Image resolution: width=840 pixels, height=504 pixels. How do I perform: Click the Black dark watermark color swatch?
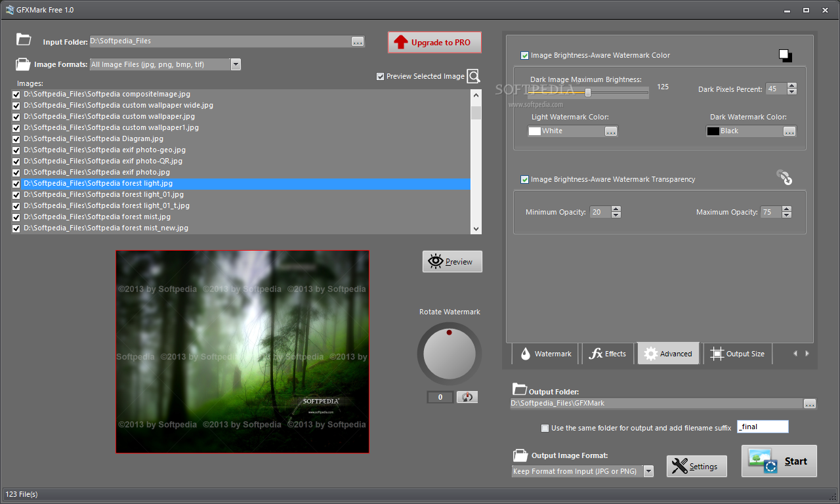(x=713, y=131)
